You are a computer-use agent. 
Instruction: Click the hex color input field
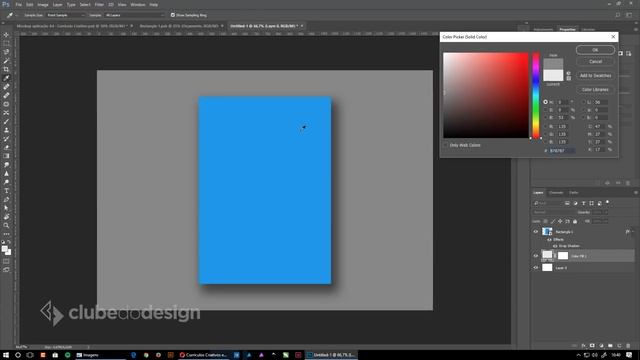pos(562,151)
